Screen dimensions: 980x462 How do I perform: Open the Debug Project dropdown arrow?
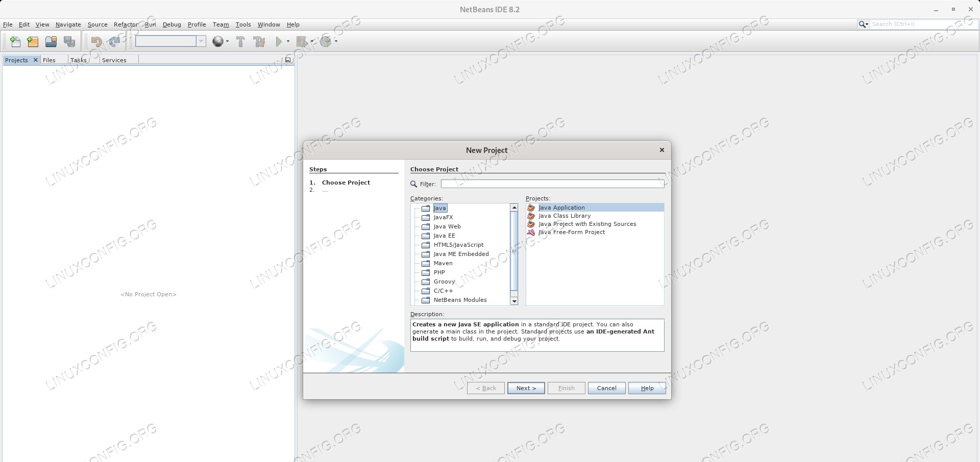tap(312, 41)
